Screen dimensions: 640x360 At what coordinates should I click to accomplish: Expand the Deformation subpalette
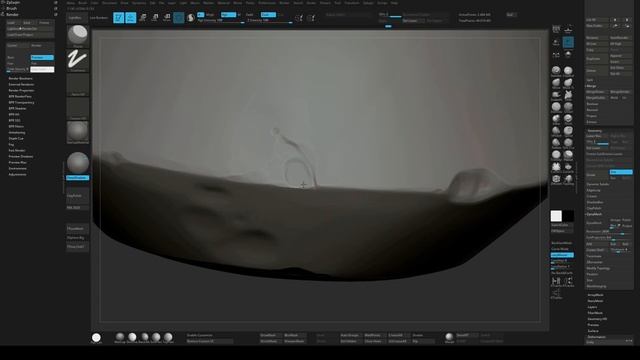pyautogui.click(x=597, y=337)
